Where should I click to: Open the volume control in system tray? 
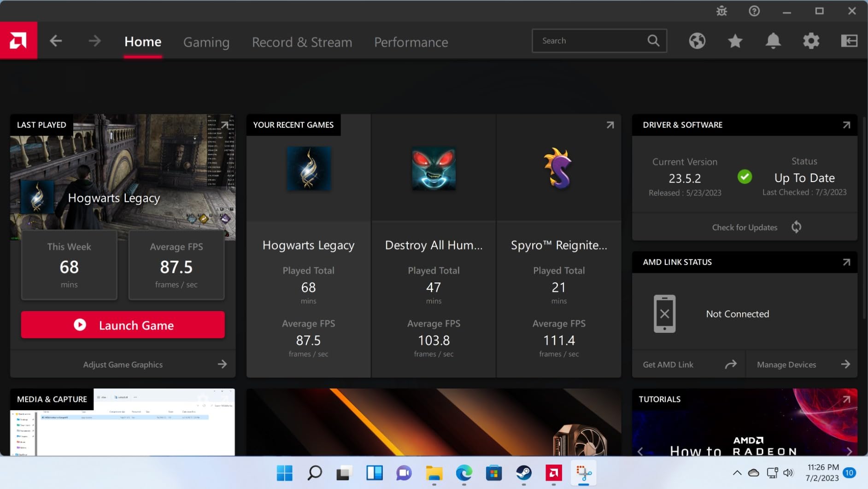coord(788,473)
